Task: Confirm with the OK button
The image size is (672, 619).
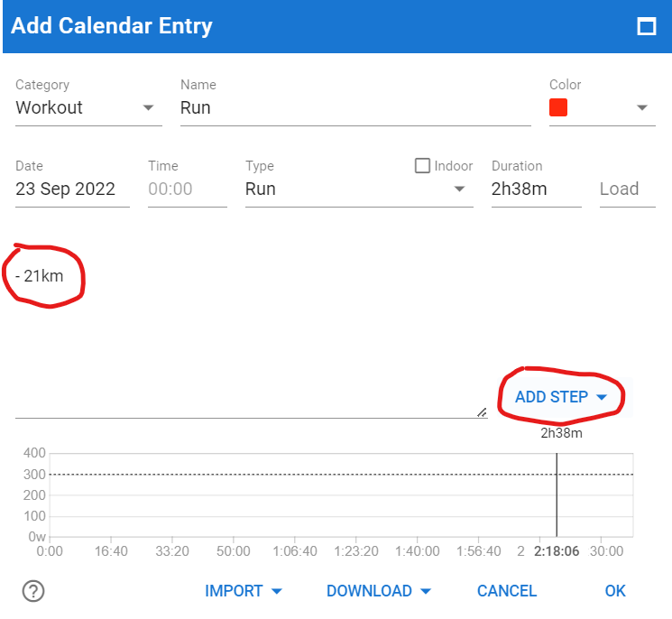Action: (x=615, y=591)
